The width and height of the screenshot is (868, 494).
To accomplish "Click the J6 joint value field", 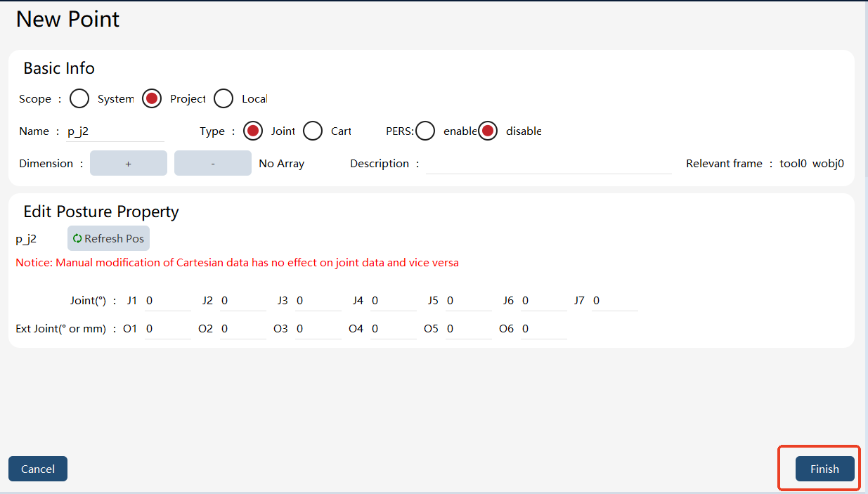I will [x=544, y=301].
